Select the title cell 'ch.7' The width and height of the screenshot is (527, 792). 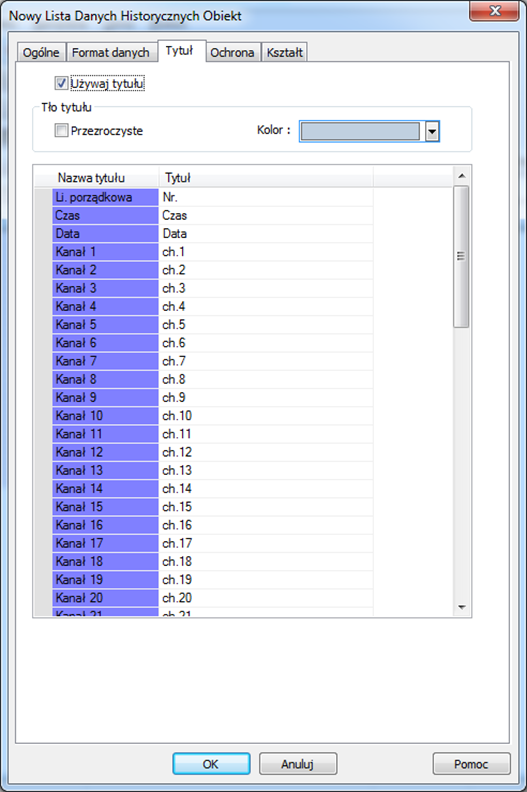tap(266, 361)
